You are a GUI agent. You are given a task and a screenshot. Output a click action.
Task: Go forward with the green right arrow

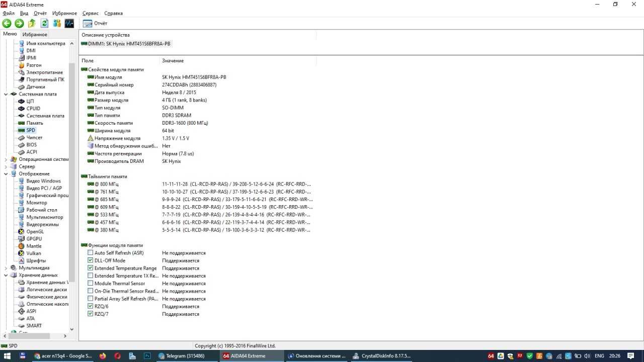19,23
